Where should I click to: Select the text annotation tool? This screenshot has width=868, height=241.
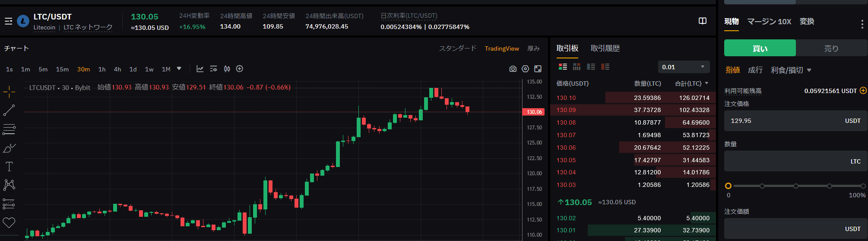pyautogui.click(x=9, y=167)
